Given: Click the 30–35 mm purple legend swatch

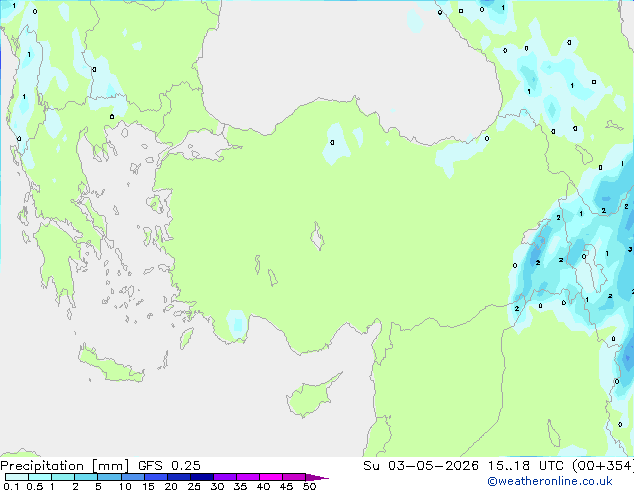Looking at the screenshot, I should pos(225,477).
